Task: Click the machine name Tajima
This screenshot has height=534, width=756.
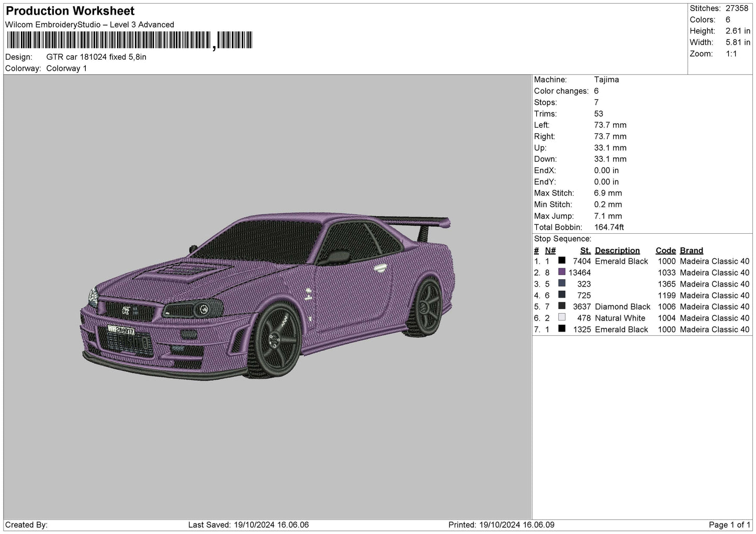Action: point(606,79)
